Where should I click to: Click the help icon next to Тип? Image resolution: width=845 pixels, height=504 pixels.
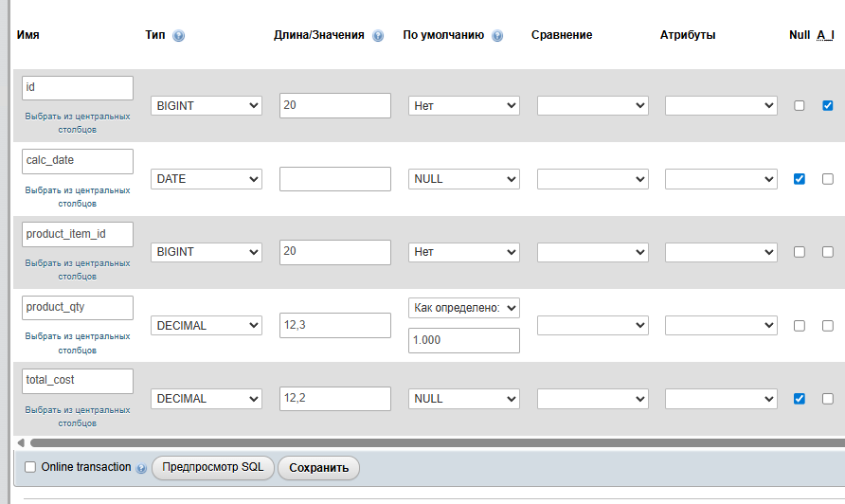click(x=178, y=36)
